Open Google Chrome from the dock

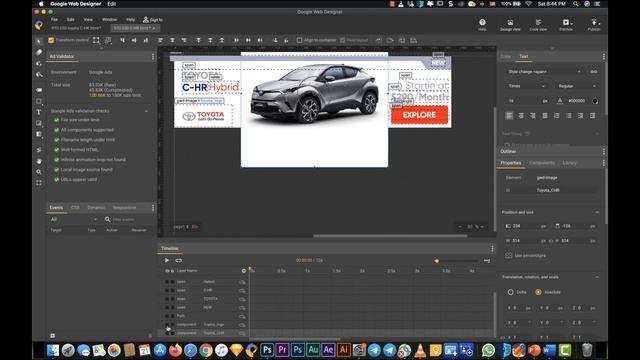coord(206,350)
